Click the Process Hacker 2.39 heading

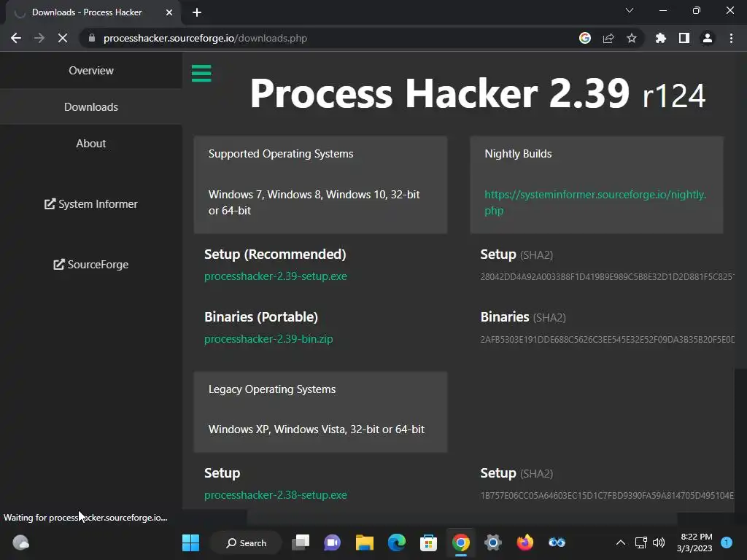coord(477,93)
